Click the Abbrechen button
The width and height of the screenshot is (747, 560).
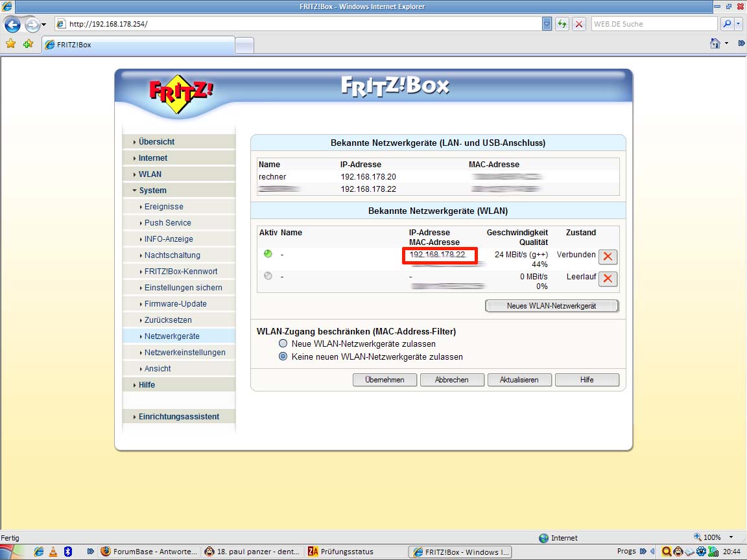click(451, 380)
